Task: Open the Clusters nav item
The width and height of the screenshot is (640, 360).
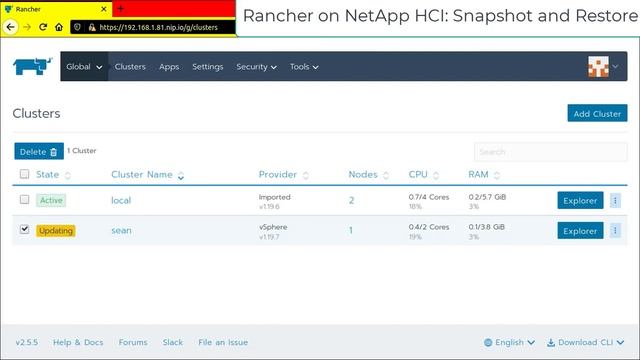Action: point(130,67)
